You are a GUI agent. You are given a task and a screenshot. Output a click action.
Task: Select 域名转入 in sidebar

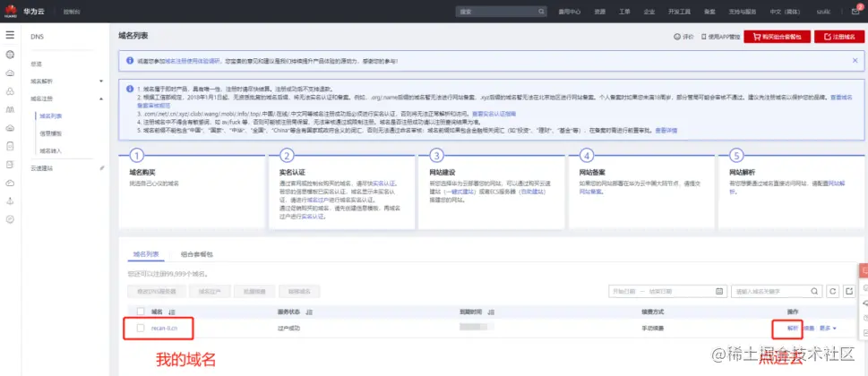(50, 150)
